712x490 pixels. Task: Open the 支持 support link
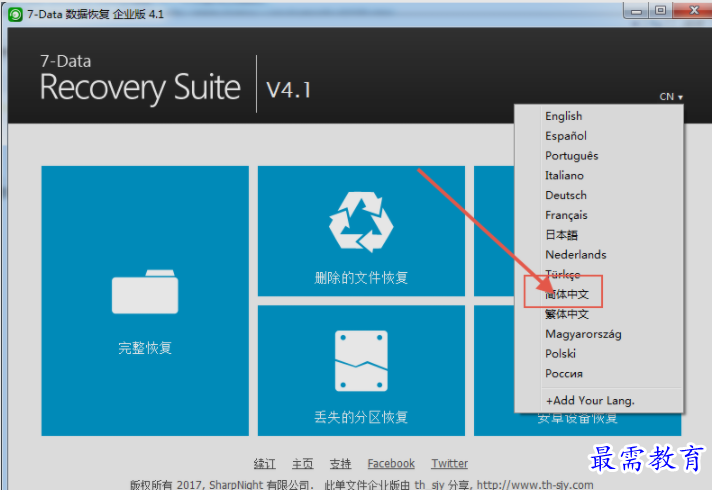click(340, 464)
